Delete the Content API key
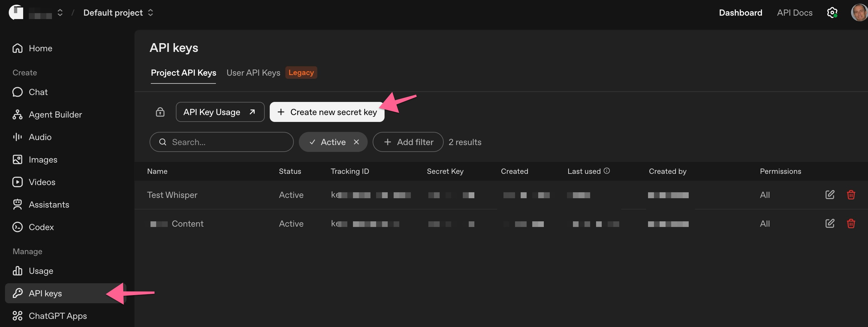 tap(851, 223)
